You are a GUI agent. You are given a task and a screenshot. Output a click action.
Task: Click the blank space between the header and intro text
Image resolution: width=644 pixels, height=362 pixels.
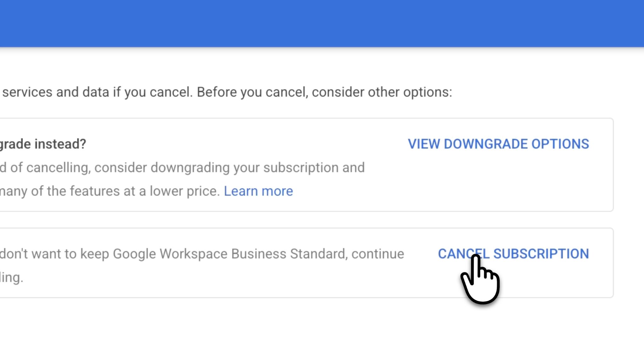(322, 68)
